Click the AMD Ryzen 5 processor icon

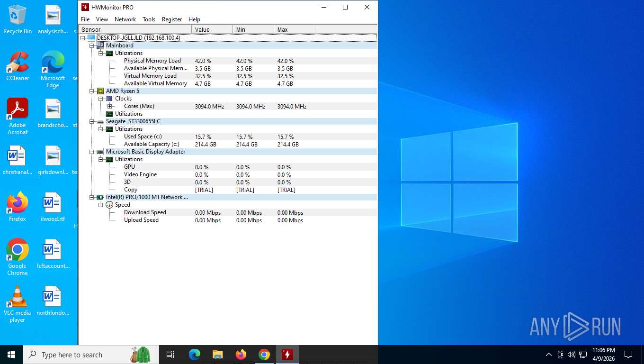[100, 91]
